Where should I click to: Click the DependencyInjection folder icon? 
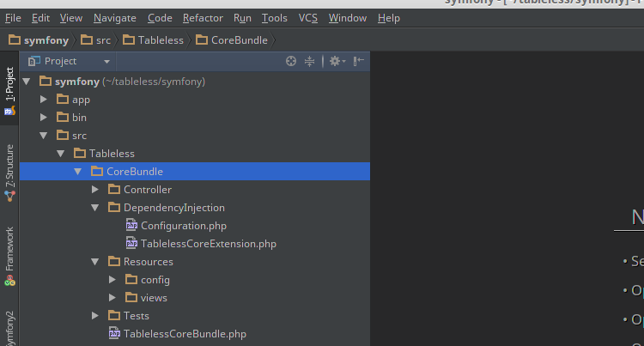pyautogui.click(x=113, y=207)
